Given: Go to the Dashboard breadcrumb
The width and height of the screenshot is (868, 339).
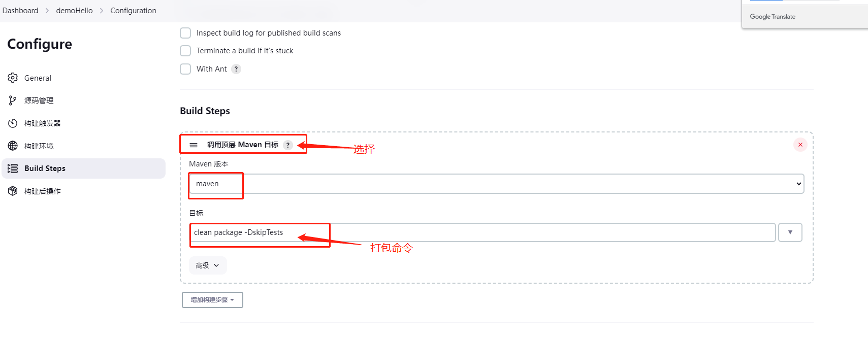Looking at the screenshot, I should click(x=20, y=11).
